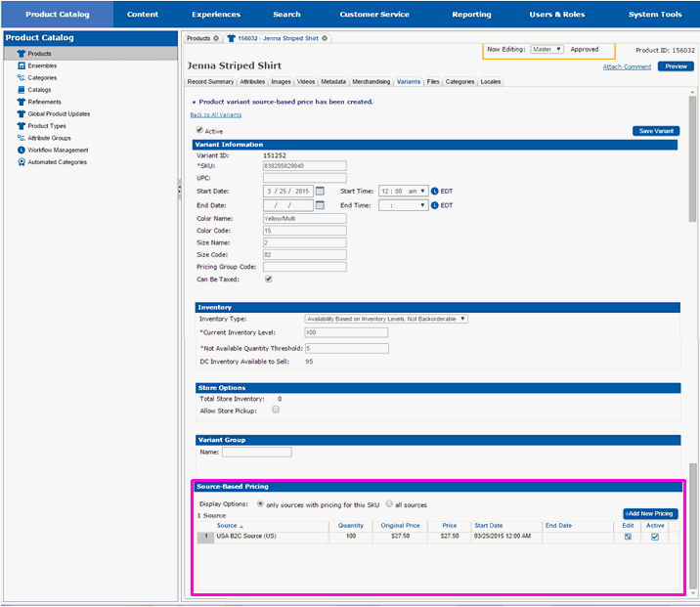700x607 pixels.
Task: Click the edit icon for USA B2C Source
Action: point(628,537)
